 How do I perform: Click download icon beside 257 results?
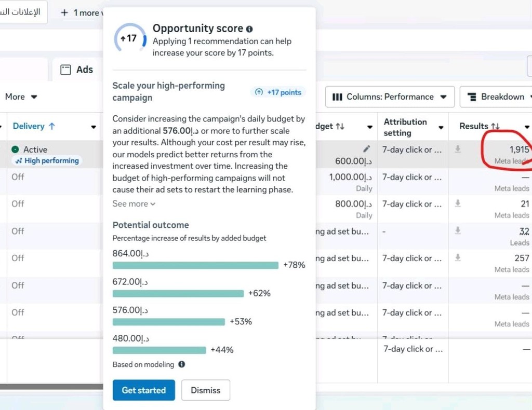coord(458,258)
